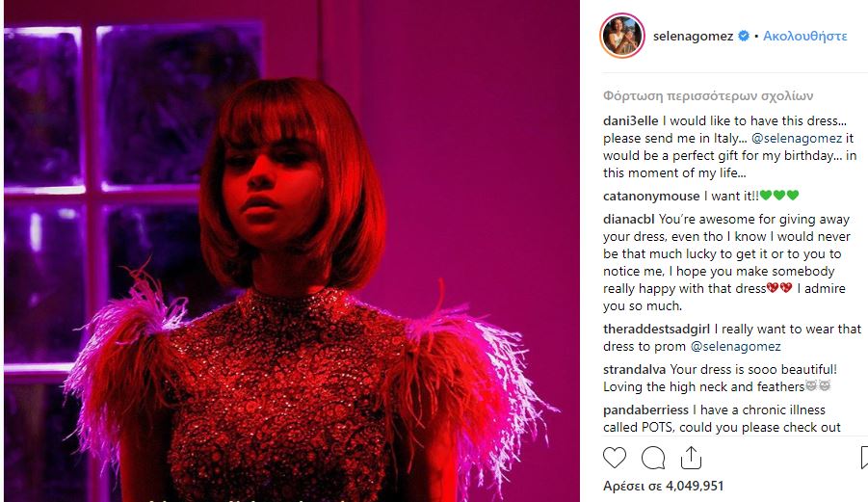Visit commenter dani3elle's profile
This screenshot has height=502, width=868.
click(630, 120)
